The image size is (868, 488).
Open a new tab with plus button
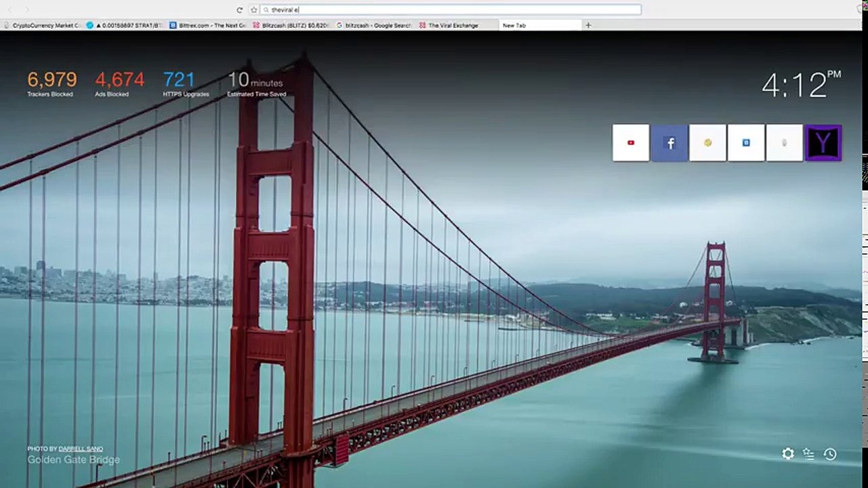[588, 25]
